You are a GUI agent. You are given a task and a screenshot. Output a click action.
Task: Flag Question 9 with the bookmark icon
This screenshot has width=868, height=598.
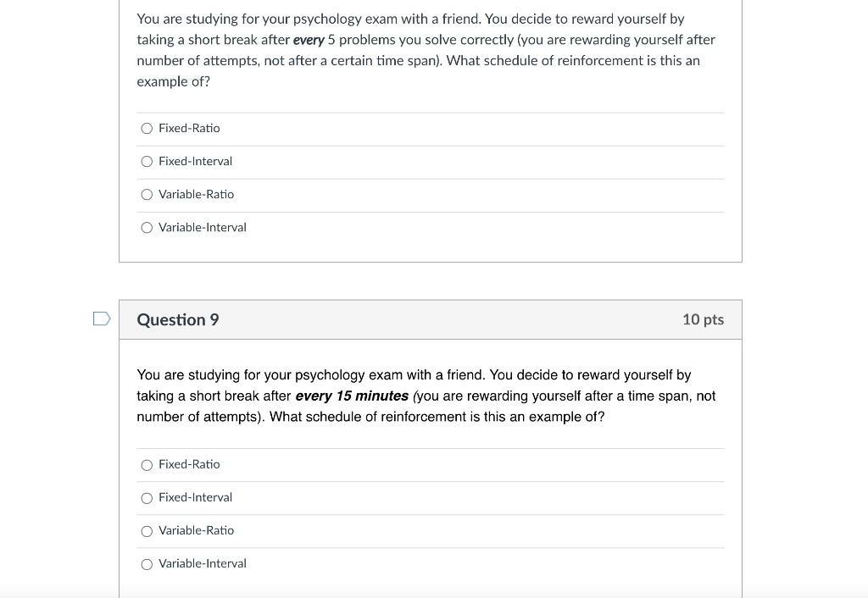(x=102, y=318)
